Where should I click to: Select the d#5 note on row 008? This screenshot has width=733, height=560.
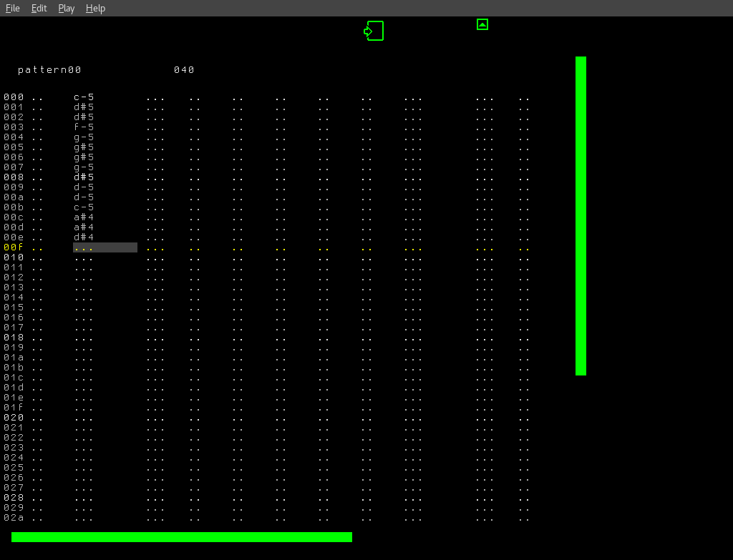pos(83,177)
